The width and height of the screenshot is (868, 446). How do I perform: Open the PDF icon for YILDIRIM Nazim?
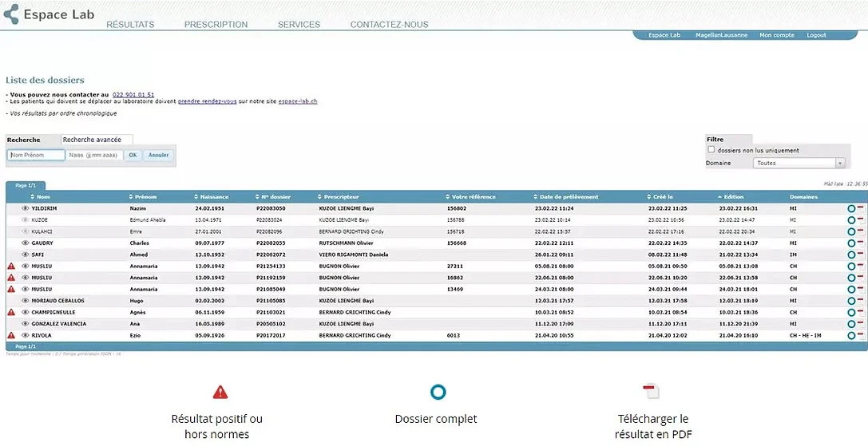pos(861,207)
